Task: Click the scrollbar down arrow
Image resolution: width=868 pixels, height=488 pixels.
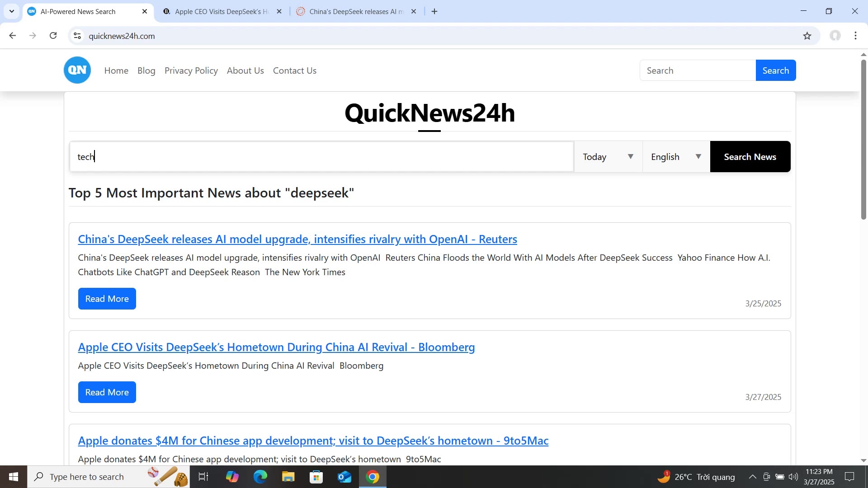Action: [x=863, y=461]
